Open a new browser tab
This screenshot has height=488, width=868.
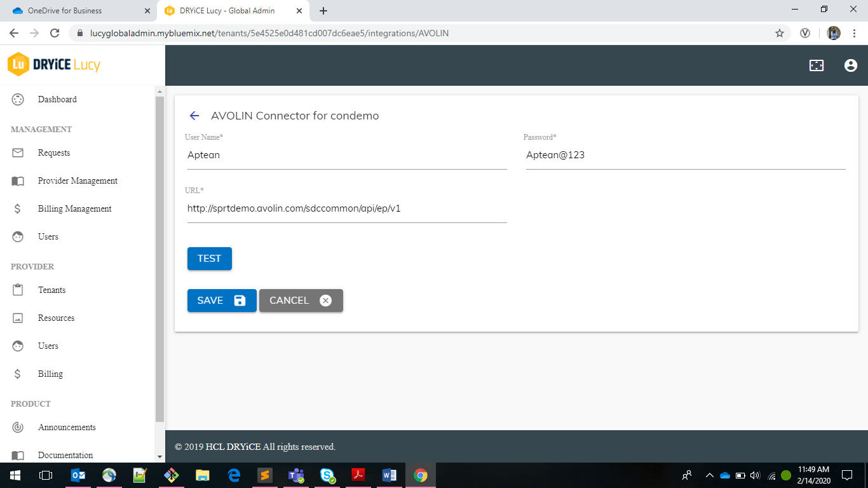[324, 10]
